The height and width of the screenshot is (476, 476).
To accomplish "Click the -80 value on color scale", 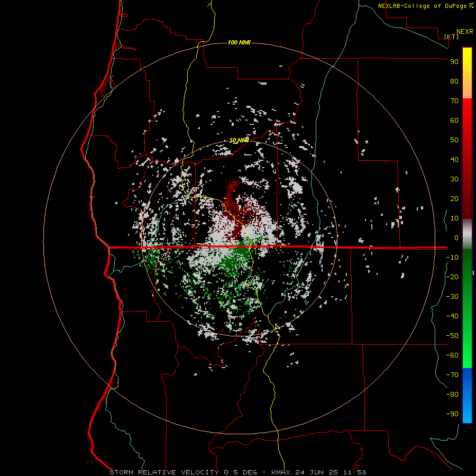I will [x=452, y=395].
